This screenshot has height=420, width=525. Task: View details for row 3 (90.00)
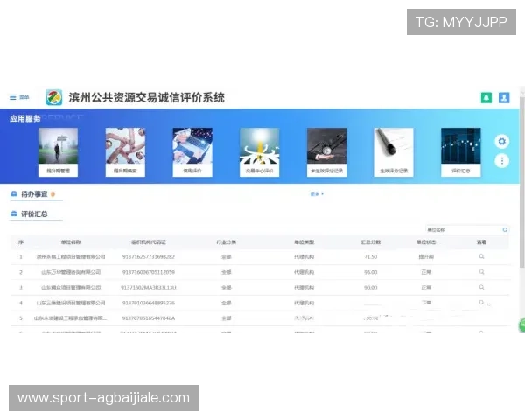(481, 287)
